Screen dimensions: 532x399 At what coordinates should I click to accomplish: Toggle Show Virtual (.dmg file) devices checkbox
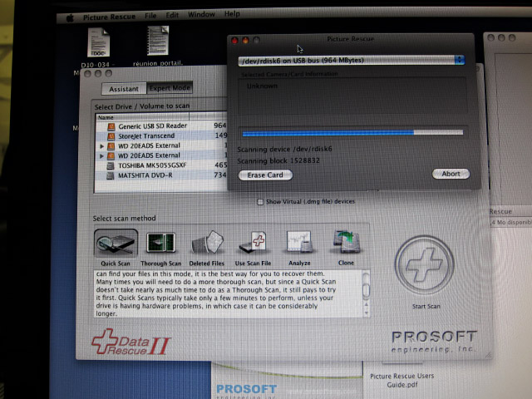pyautogui.click(x=260, y=202)
